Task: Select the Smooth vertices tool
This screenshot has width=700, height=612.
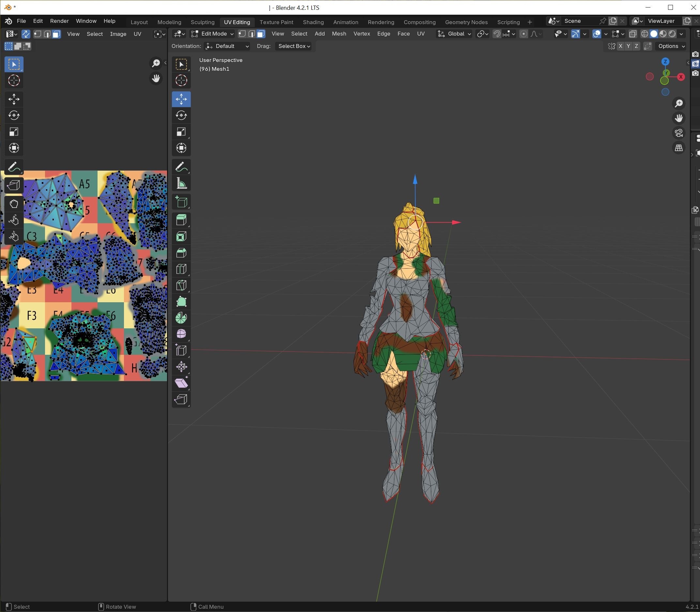Action: [181, 334]
